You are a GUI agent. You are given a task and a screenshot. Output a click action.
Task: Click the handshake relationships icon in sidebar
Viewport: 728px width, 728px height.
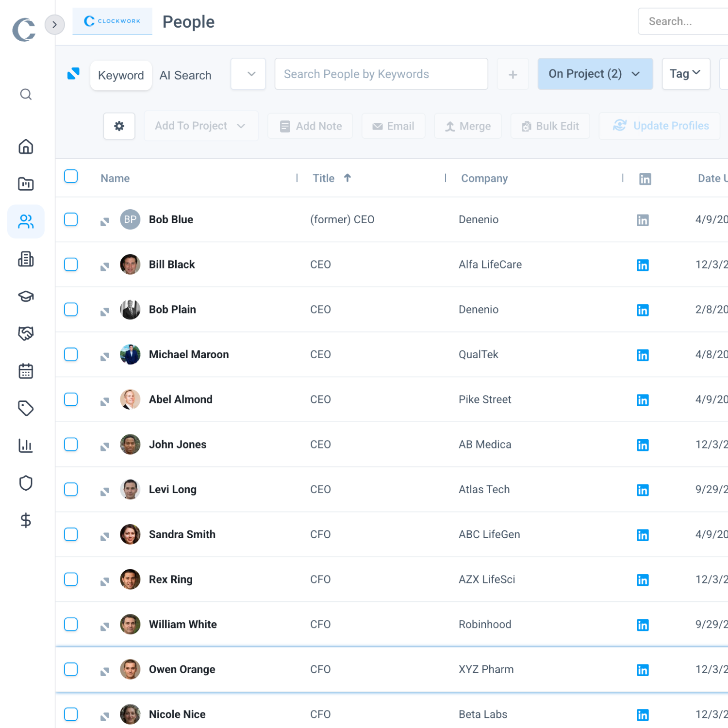point(26,333)
